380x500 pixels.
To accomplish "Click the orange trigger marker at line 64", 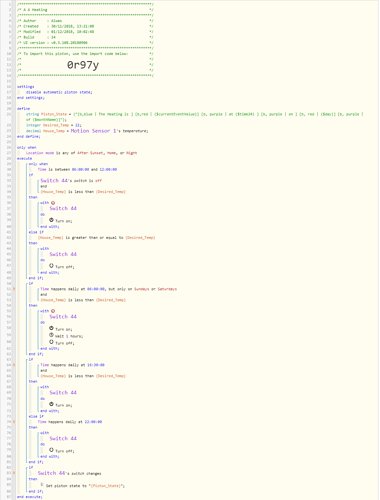I will [x=14, y=365].
